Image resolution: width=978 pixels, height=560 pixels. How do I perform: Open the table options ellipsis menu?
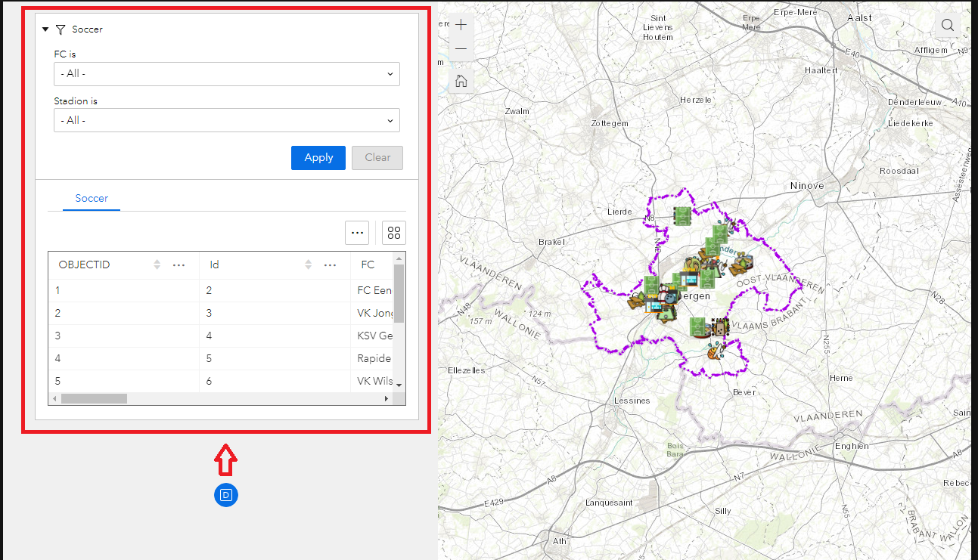click(357, 233)
